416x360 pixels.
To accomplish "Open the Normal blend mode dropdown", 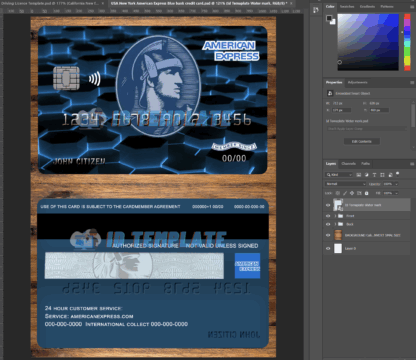I will 345,184.
